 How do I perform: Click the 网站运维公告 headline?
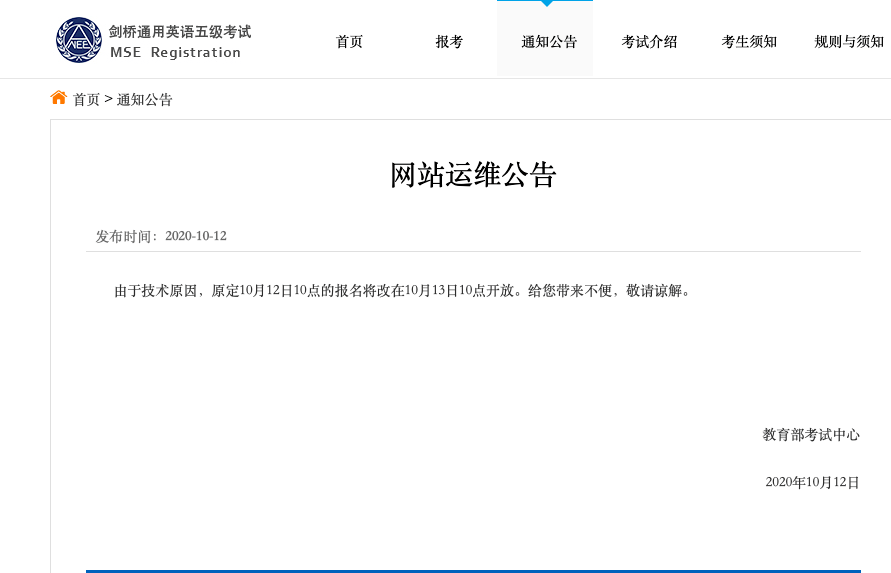(x=473, y=175)
